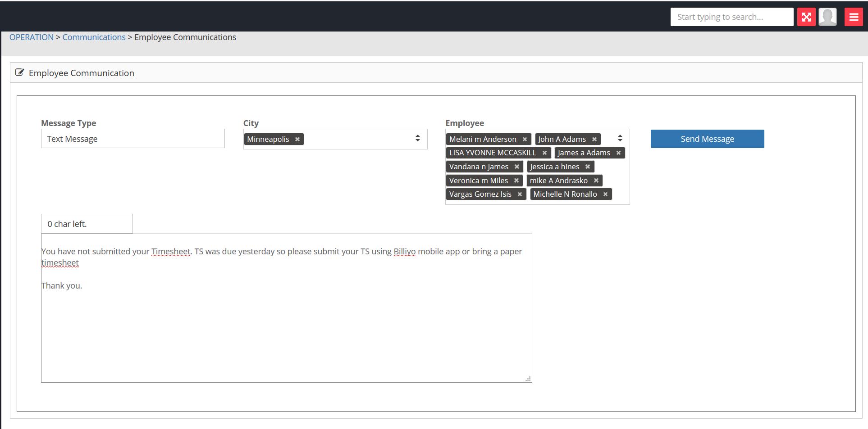Focus the search box in header
The width and height of the screenshot is (868, 429).
(x=732, y=17)
